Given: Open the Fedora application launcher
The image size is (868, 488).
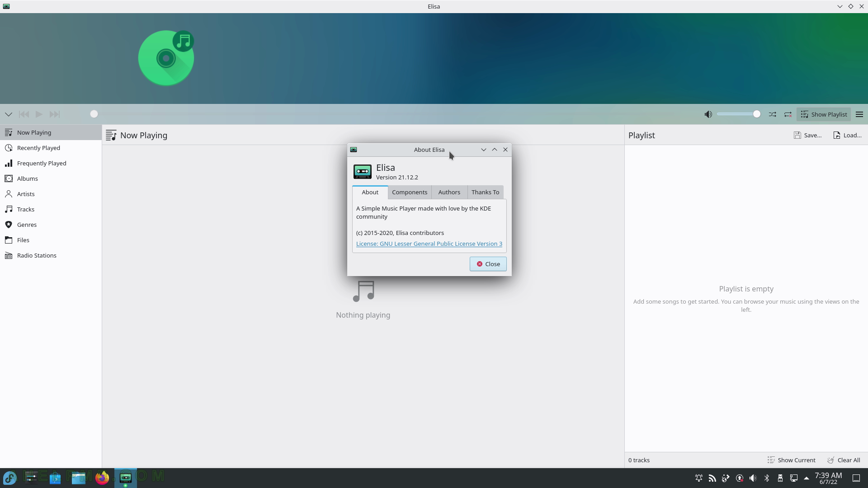Looking at the screenshot, I should tap(10, 478).
